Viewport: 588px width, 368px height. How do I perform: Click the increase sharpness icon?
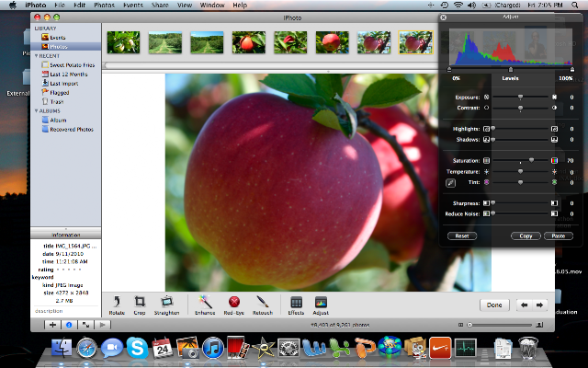tap(554, 203)
